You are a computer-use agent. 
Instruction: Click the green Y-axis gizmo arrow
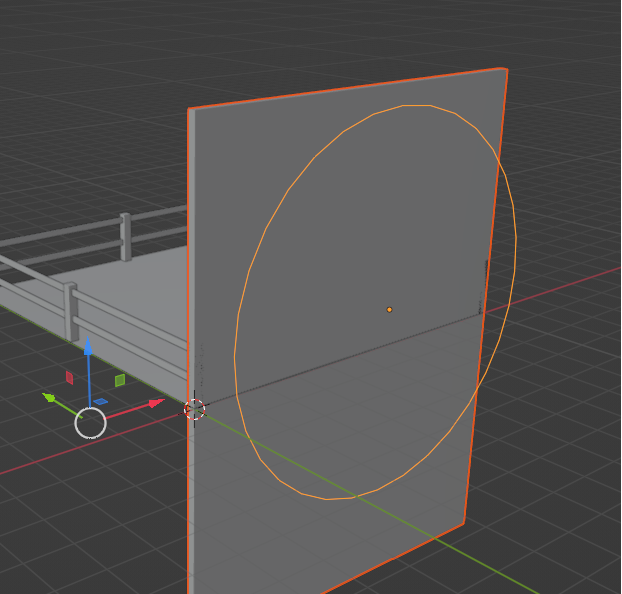coord(49,397)
